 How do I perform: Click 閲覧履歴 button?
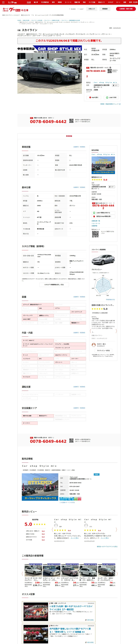105,9
